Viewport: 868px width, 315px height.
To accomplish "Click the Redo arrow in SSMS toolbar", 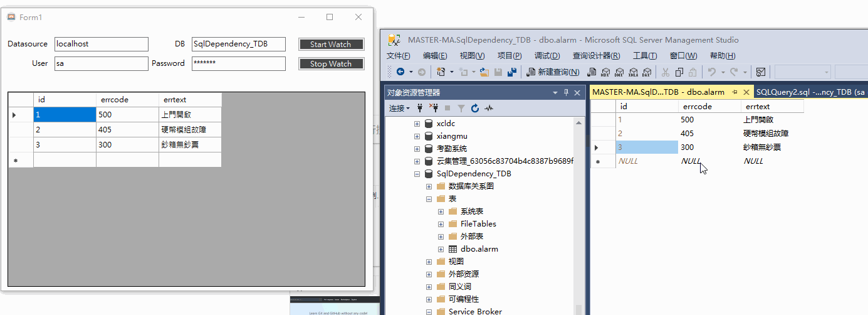I will pos(735,72).
